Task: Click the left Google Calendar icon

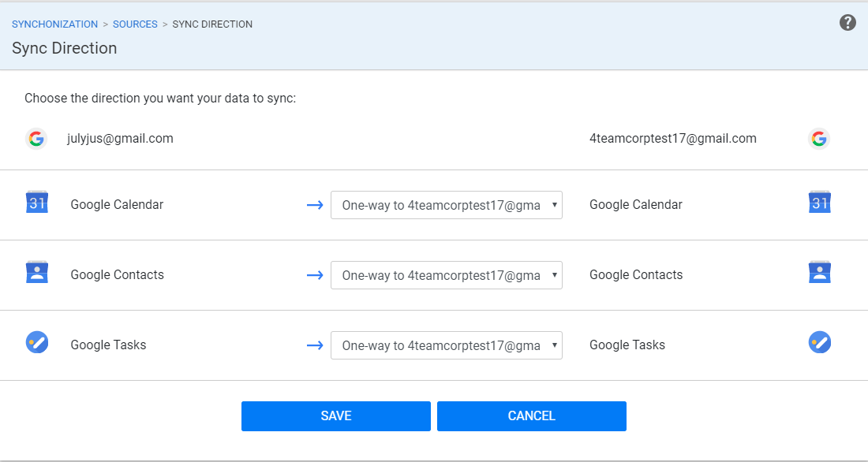Action: [37, 203]
